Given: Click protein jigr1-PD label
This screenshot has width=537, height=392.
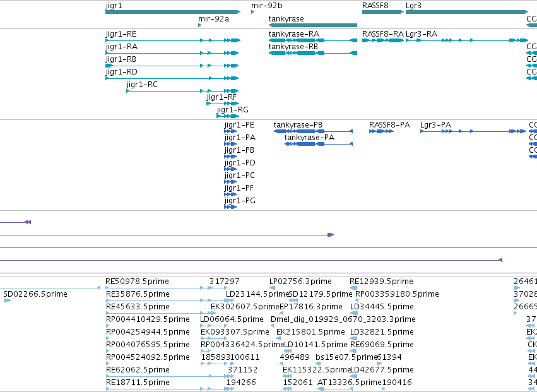Looking at the screenshot, I should pyautogui.click(x=240, y=163).
